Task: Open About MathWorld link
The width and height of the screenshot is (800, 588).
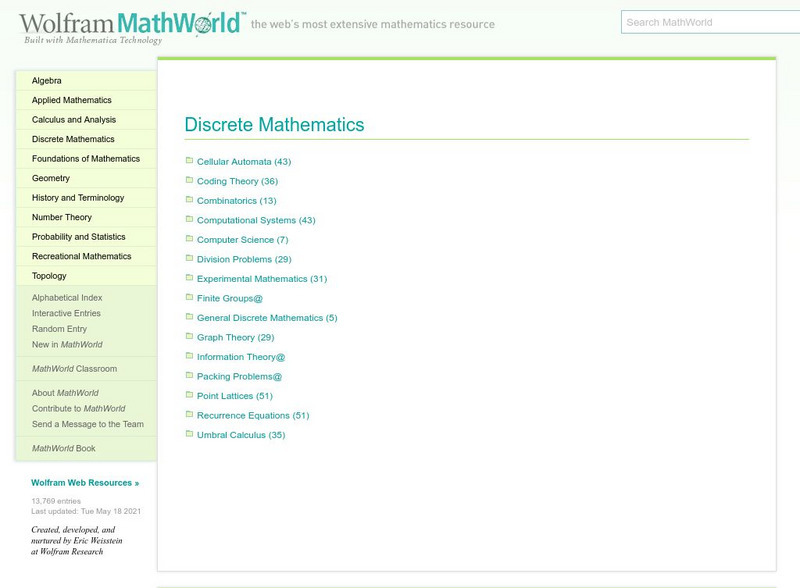Action: (x=65, y=393)
